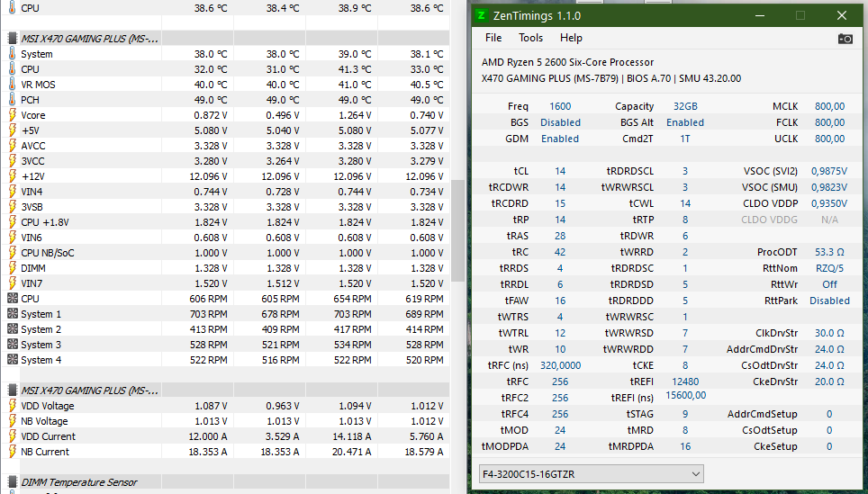The height and width of the screenshot is (494, 868).
Task: Click the fan icon of the System 1 row
Action: click(13, 314)
